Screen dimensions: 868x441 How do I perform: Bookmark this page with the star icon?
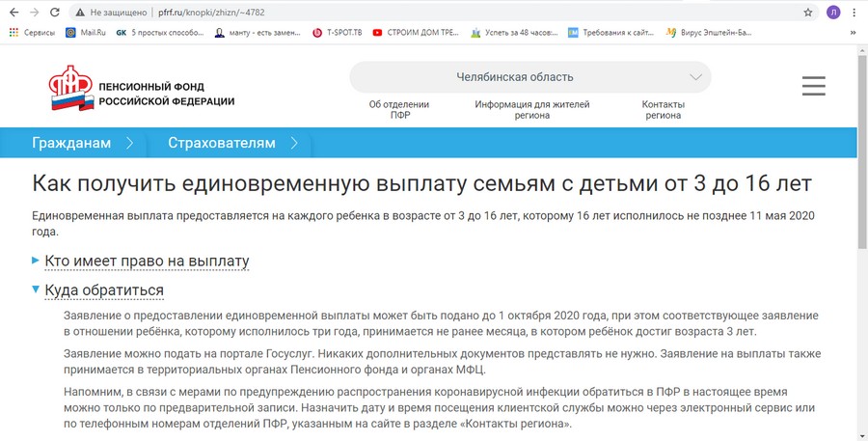point(808,13)
